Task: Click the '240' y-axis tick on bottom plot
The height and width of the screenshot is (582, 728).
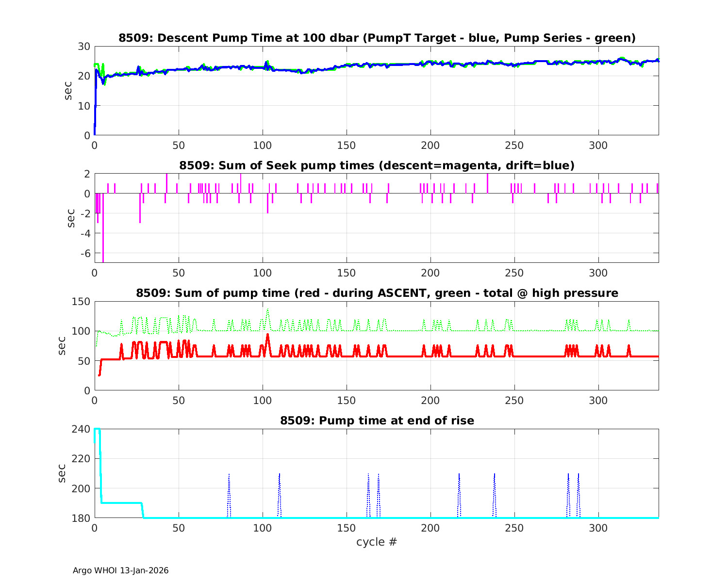Action: click(82, 429)
